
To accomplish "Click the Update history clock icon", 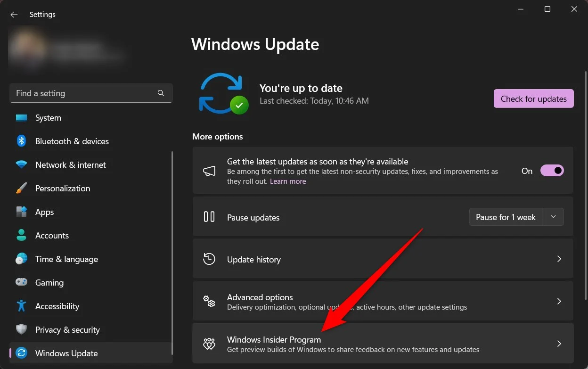I will tap(209, 259).
